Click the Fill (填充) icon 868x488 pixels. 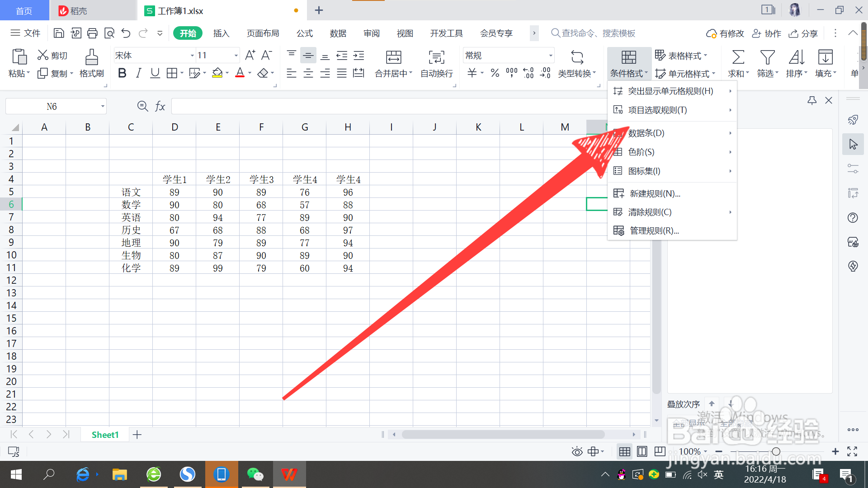[826, 57]
